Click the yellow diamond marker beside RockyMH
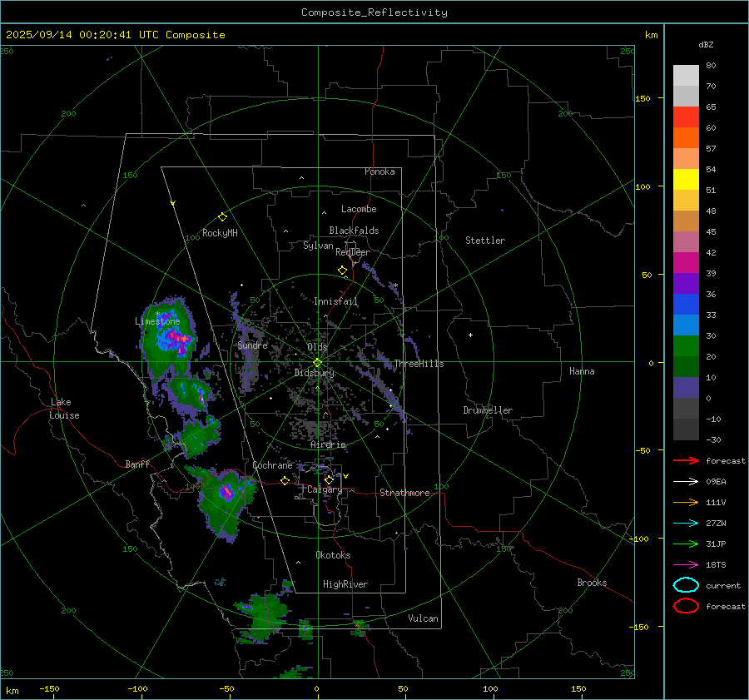Viewport: 749px width, 700px height. pos(222,217)
